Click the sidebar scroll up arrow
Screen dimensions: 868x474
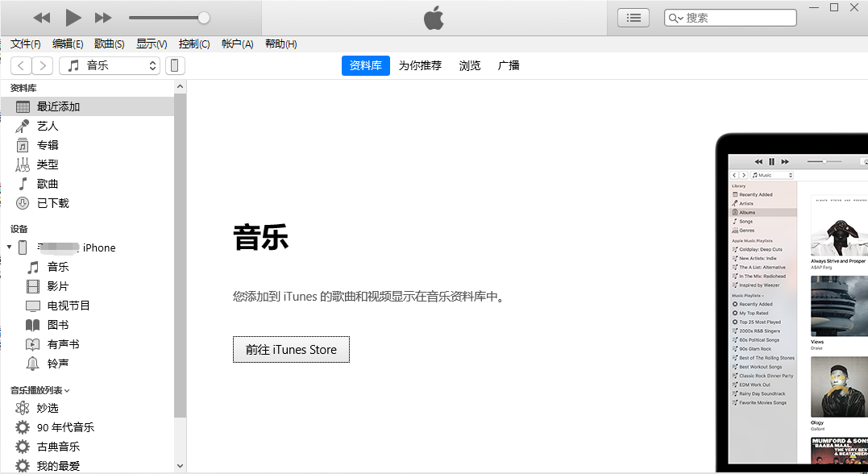(180, 86)
